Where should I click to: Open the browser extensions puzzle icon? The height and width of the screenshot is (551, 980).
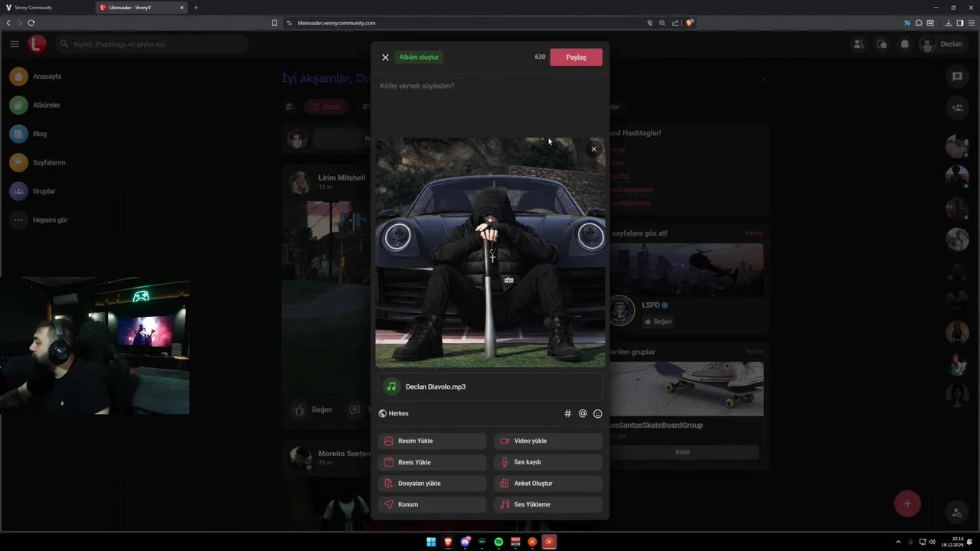[x=919, y=23]
